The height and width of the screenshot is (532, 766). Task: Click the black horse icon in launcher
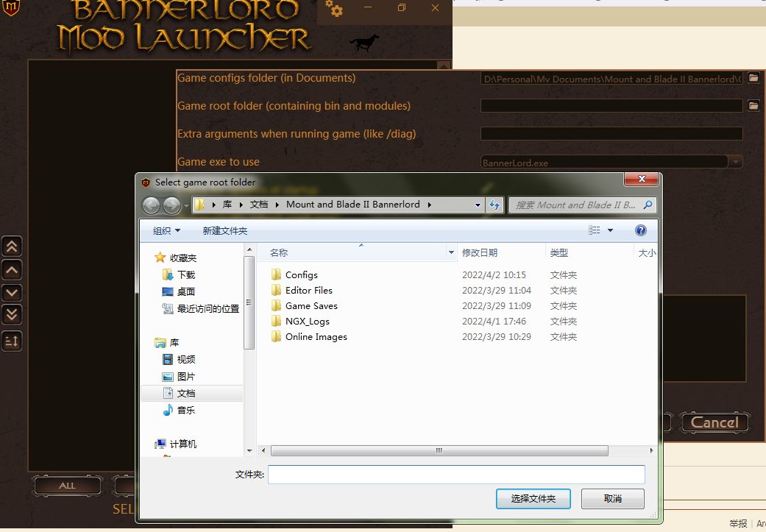364,43
